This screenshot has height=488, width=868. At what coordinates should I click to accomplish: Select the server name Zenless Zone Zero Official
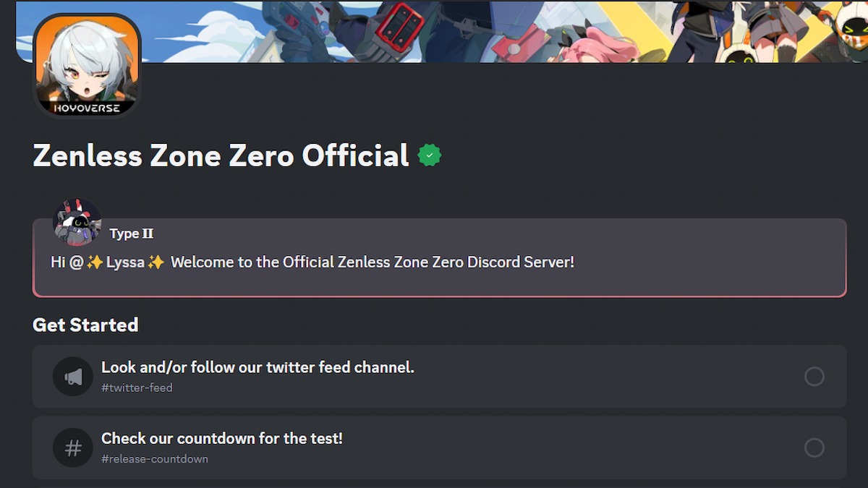pyautogui.click(x=220, y=155)
